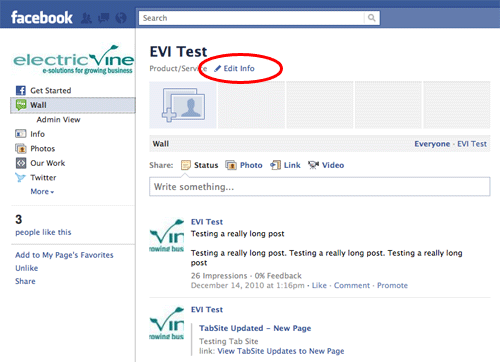Screen dimensions: 500x362
Task: Open messages icon in header
Action: [104, 18]
